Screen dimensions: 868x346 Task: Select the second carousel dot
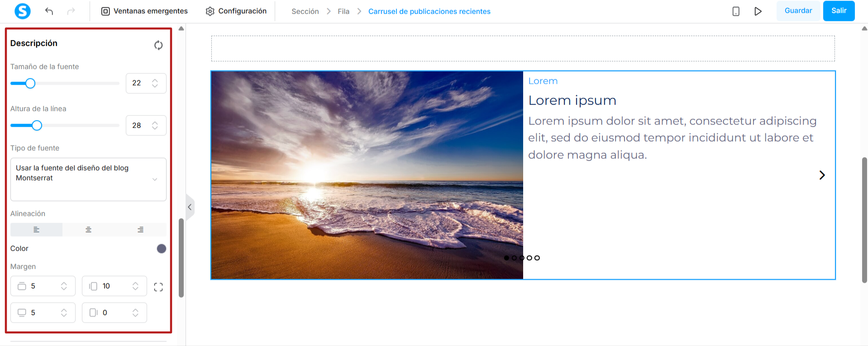(514, 258)
